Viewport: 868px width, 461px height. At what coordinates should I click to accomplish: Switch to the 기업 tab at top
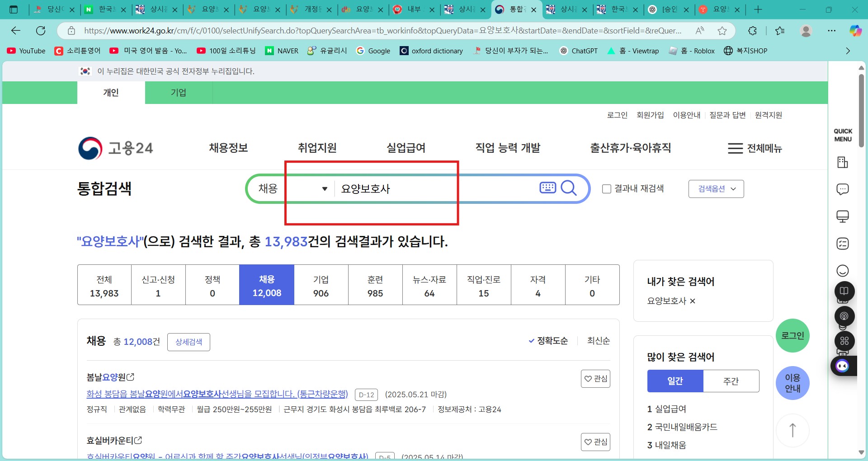pyautogui.click(x=178, y=93)
